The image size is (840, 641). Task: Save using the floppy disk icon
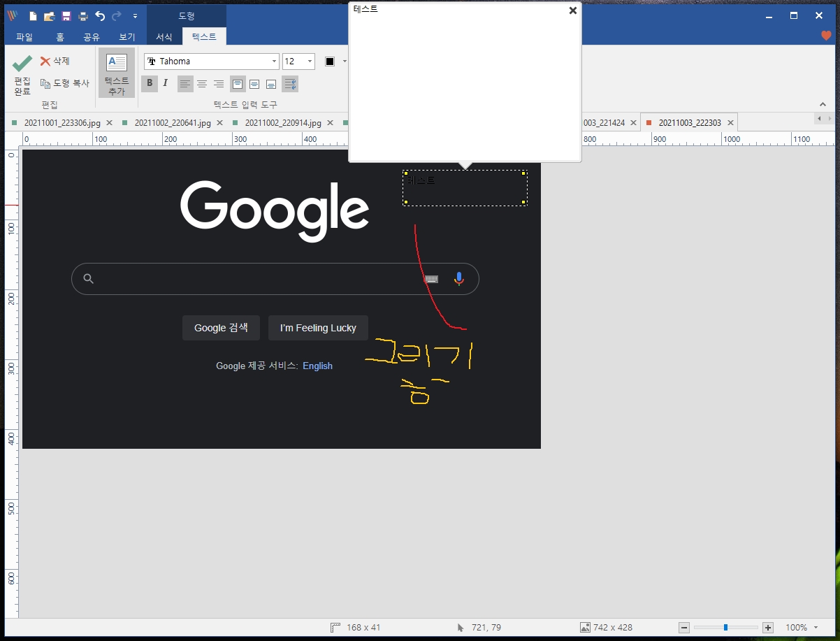(66, 15)
